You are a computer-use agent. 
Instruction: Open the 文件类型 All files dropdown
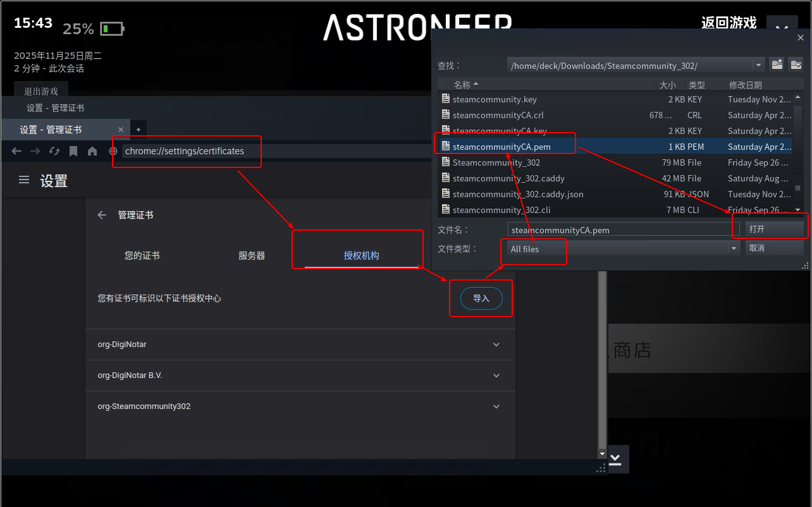point(734,248)
